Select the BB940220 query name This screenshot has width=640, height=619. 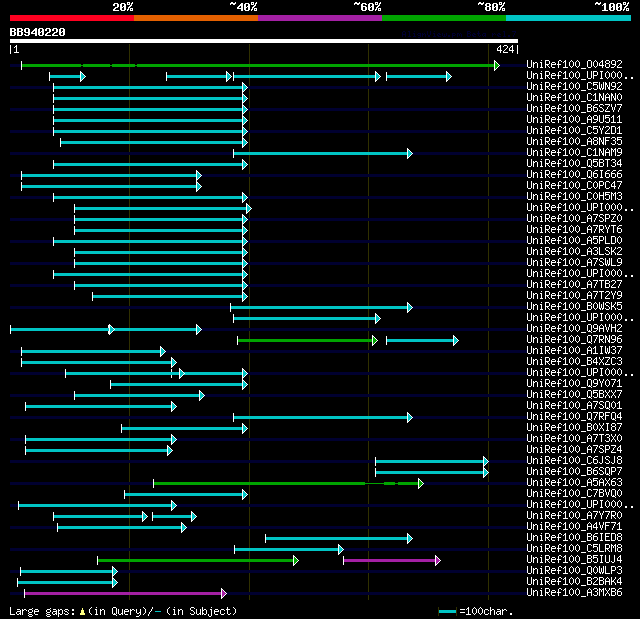click(x=38, y=32)
